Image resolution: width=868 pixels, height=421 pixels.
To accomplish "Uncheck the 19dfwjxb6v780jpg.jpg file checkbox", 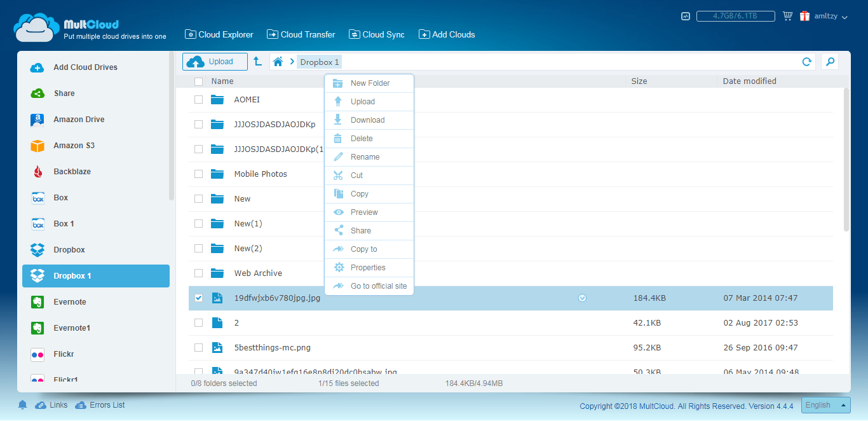I will coord(198,298).
